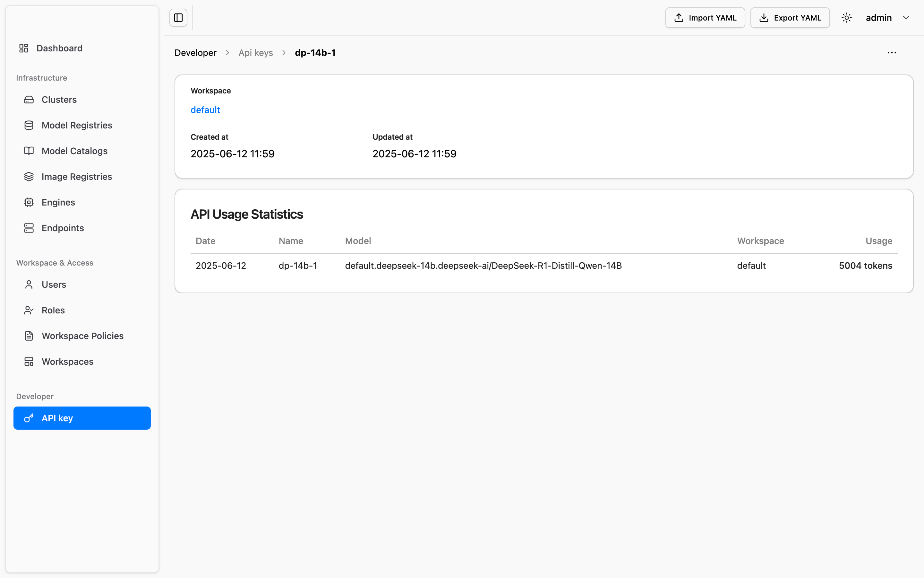This screenshot has width=924, height=578.
Task: Open Workspace Policies
Action: click(82, 336)
